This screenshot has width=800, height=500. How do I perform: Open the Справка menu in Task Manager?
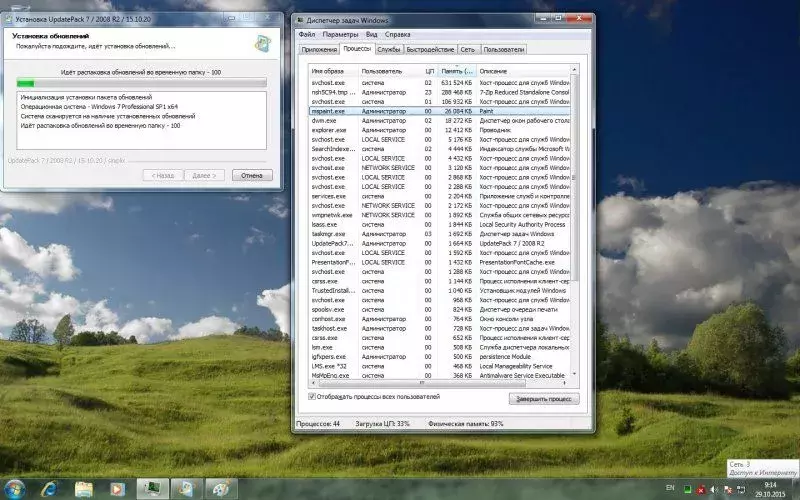[x=397, y=34]
